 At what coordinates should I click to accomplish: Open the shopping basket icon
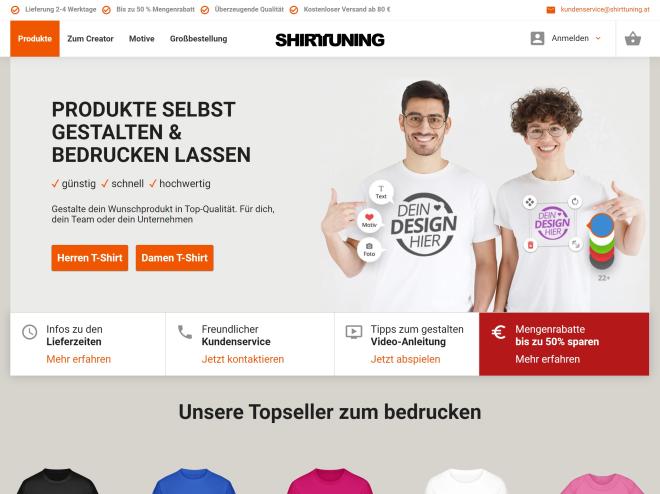[632, 39]
